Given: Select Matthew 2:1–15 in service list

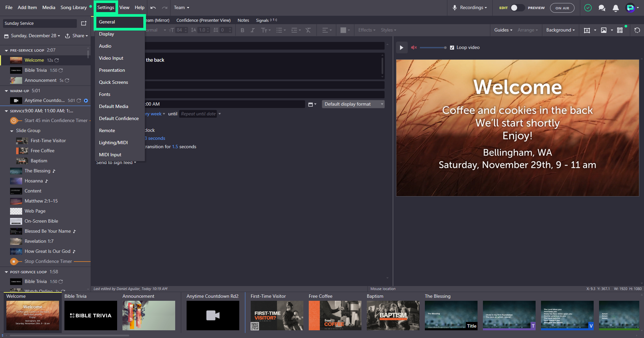Looking at the screenshot, I should coord(45,201).
